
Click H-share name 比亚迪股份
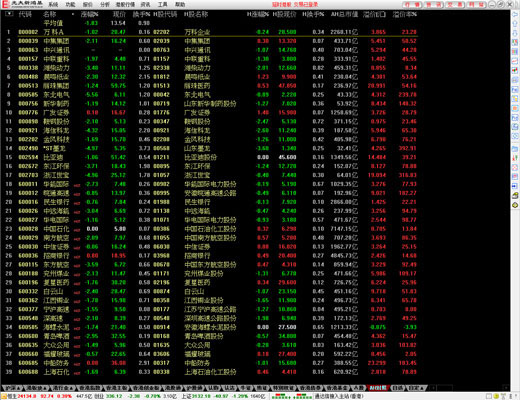(x=200, y=157)
